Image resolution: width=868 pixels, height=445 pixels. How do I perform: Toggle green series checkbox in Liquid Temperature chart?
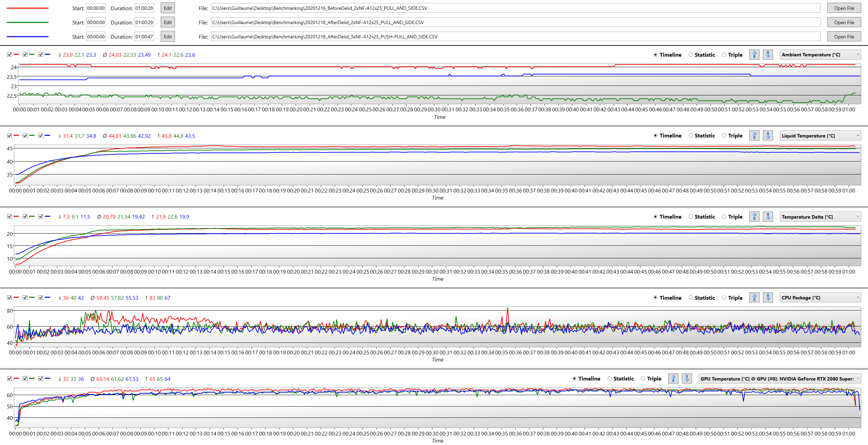(x=25, y=136)
